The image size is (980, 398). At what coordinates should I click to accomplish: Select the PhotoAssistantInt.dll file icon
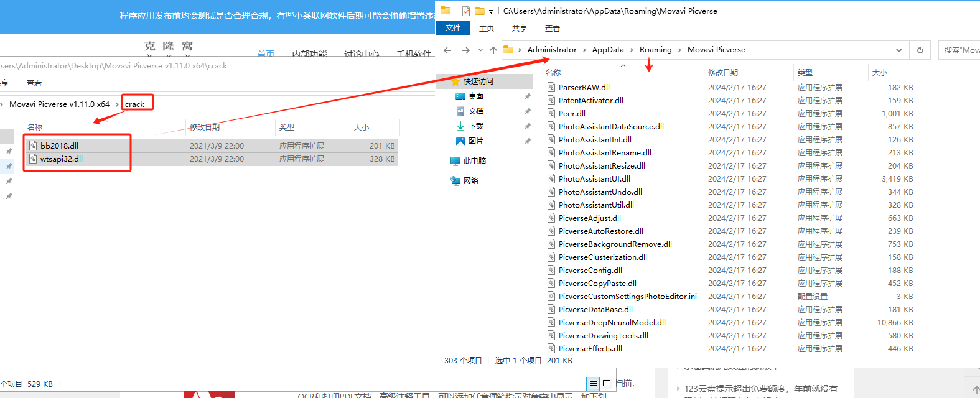[551, 139]
